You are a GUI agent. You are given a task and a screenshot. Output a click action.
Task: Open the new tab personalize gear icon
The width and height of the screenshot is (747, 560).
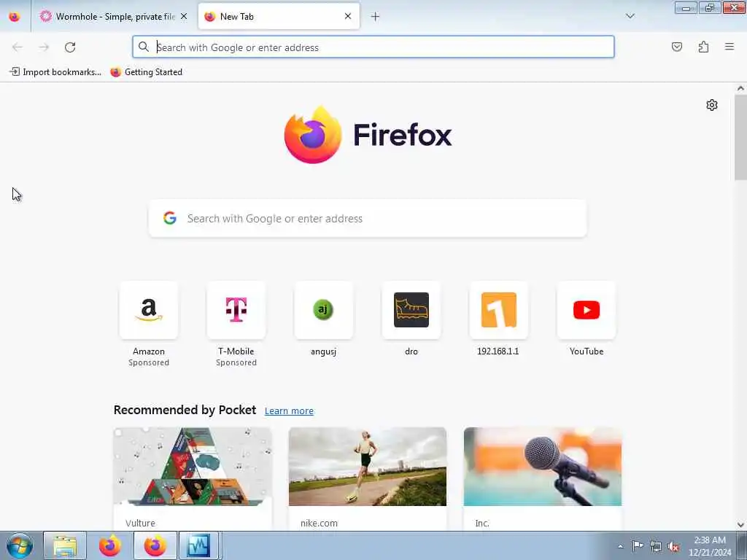pyautogui.click(x=712, y=105)
